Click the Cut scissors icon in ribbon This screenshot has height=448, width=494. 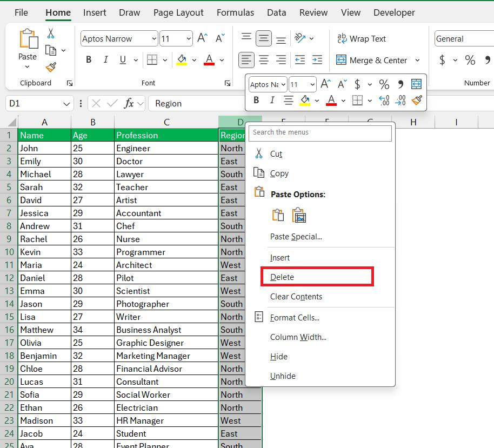(51, 34)
